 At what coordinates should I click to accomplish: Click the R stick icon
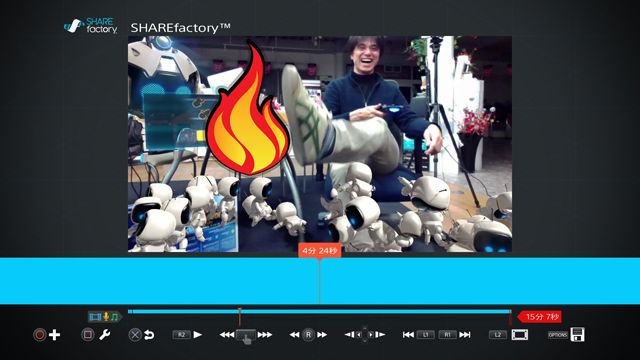(x=309, y=335)
